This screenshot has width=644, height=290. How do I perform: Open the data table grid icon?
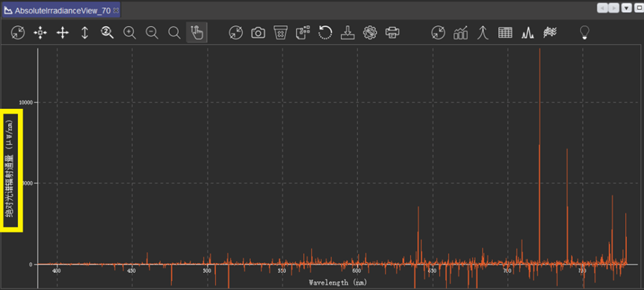pyautogui.click(x=506, y=33)
